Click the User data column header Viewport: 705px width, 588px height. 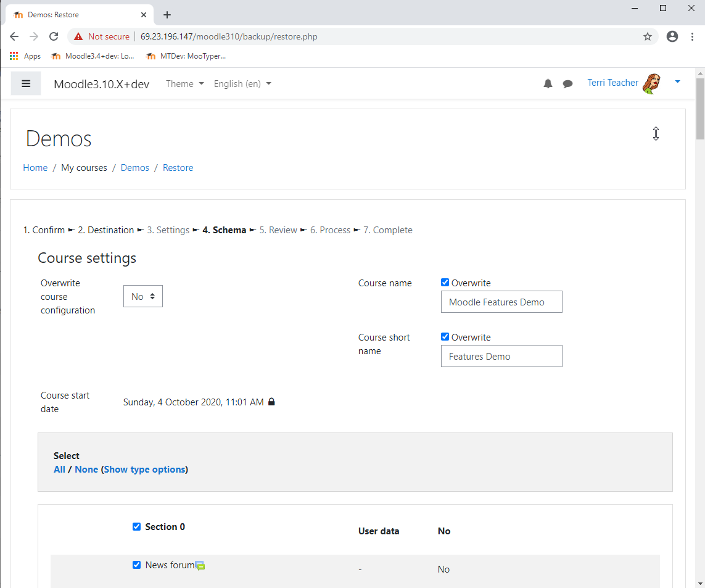click(x=379, y=531)
